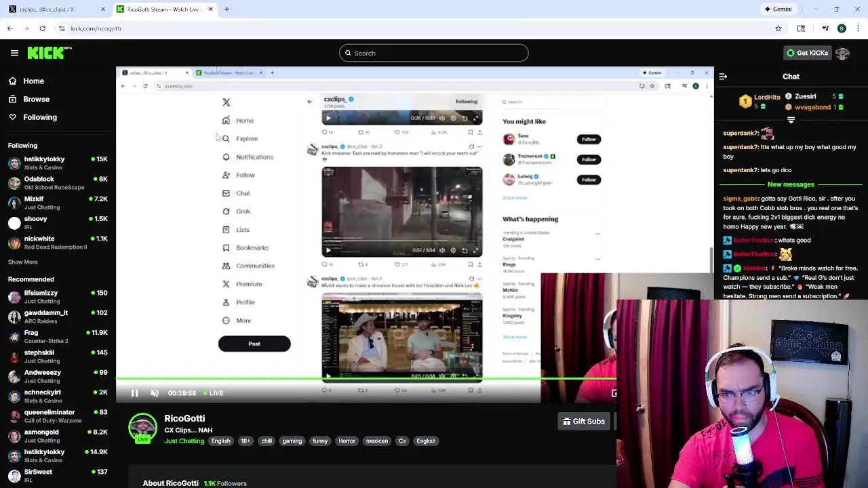868x488 pixels.
Task: Open Frag's Counter-Strike 2 channel
Action: (58, 336)
